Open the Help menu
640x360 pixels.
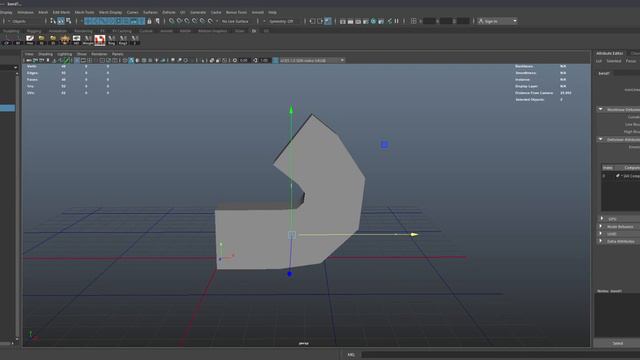coord(272,12)
